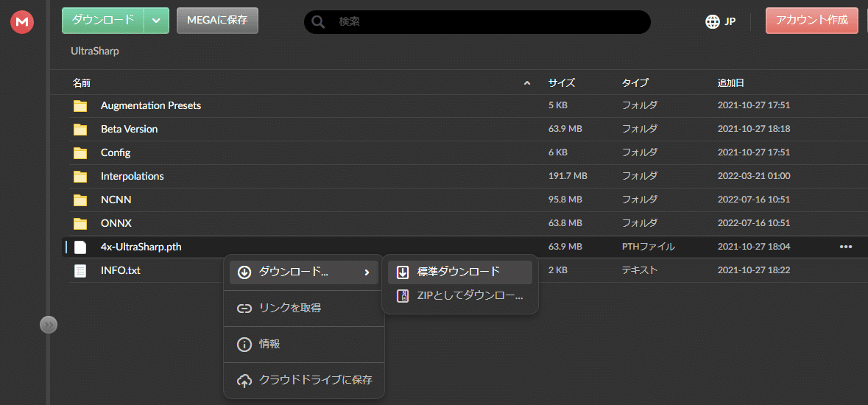Select the Augmentation Presets folder name
This screenshot has height=405, width=868.
pos(151,106)
